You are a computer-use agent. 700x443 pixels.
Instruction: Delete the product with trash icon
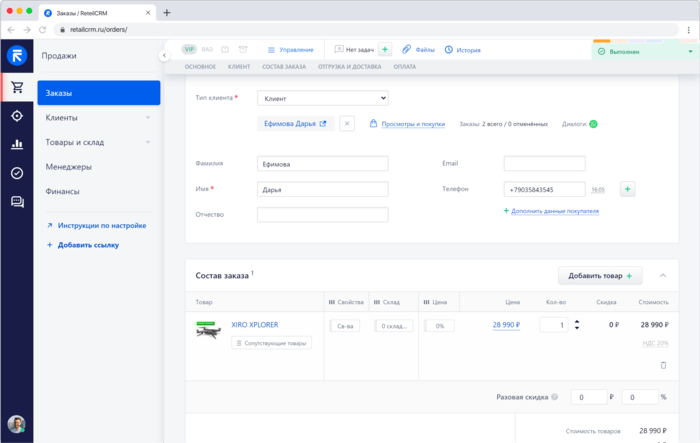click(x=663, y=365)
